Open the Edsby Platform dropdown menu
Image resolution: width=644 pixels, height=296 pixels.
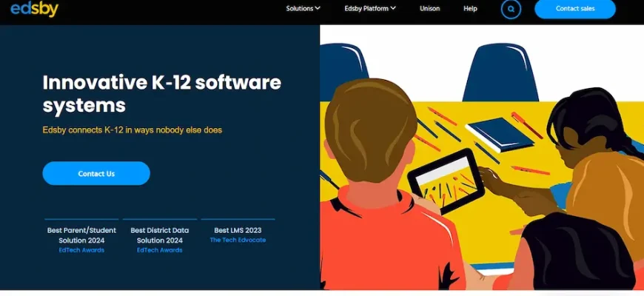(366, 9)
